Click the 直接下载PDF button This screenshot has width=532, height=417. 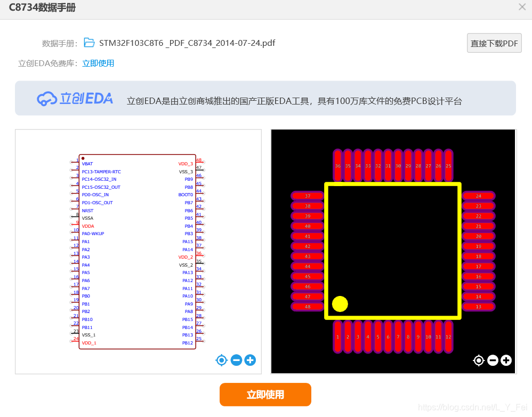click(x=494, y=43)
